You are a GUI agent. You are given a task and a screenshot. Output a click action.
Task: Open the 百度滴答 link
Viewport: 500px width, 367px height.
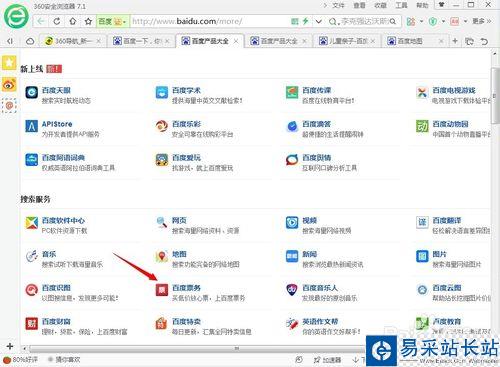pyautogui.click(x=316, y=124)
